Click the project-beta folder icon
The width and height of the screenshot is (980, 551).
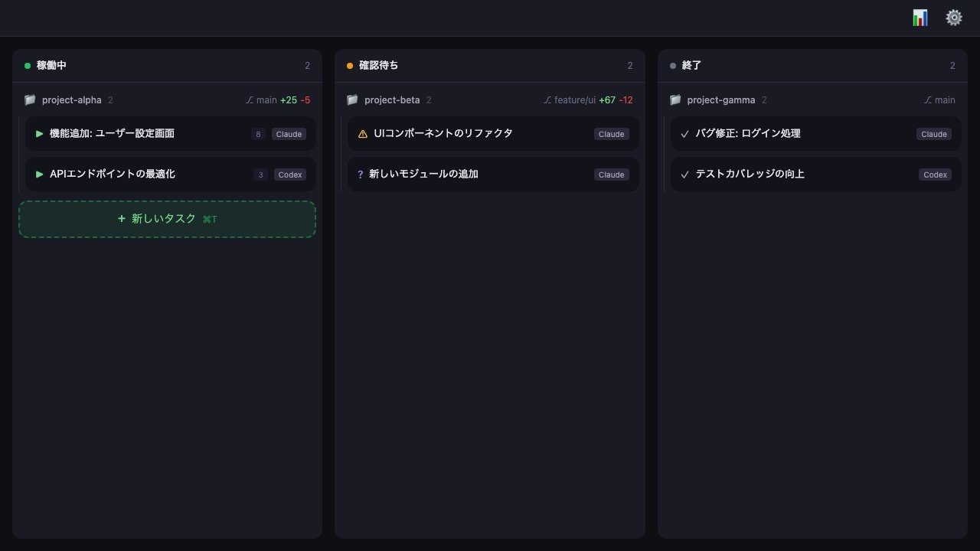point(352,100)
